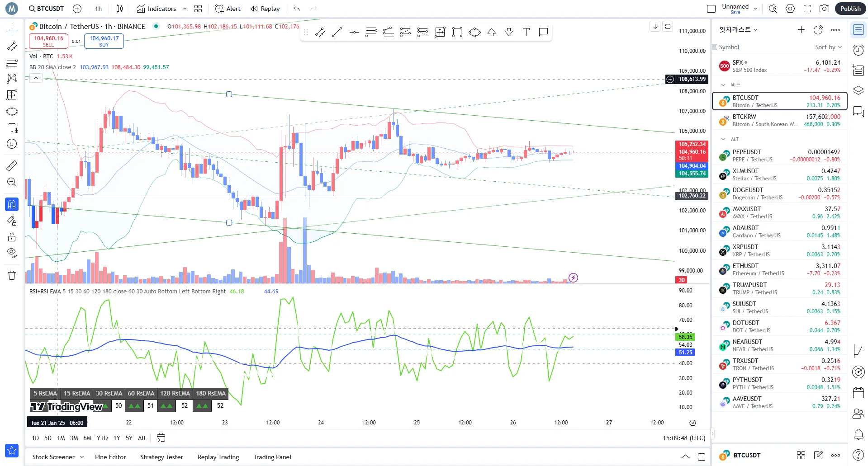Select the geometric shapes brush tool
The image size is (868, 466).
pyautogui.click(x=12, y=111)
